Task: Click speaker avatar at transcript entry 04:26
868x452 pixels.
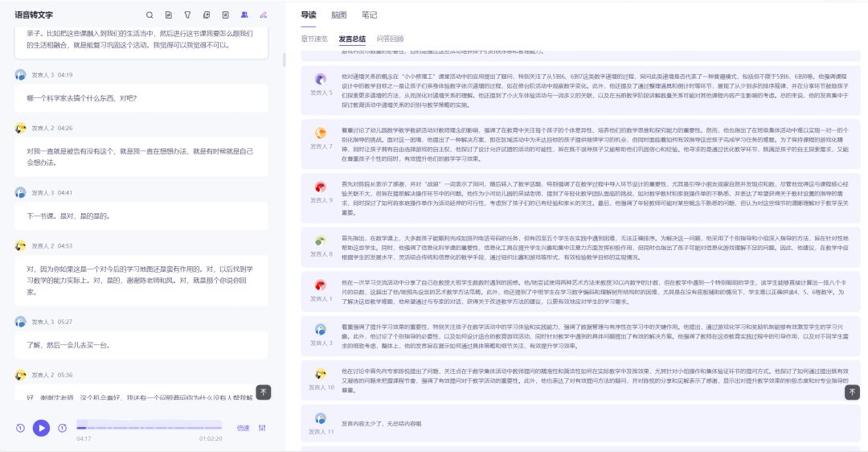Action: pyautogui.click(x=20, y=128)
